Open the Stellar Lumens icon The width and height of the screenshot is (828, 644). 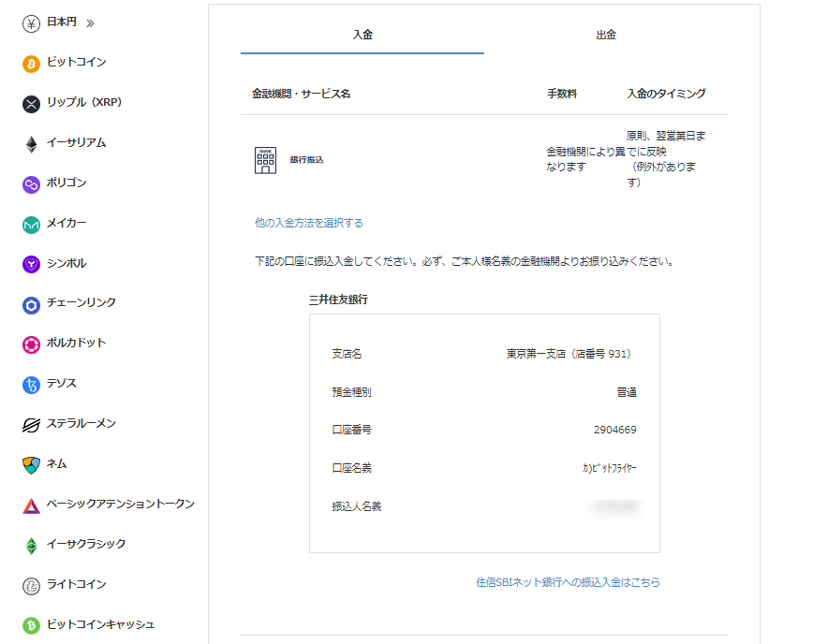(x=31, y=425)
